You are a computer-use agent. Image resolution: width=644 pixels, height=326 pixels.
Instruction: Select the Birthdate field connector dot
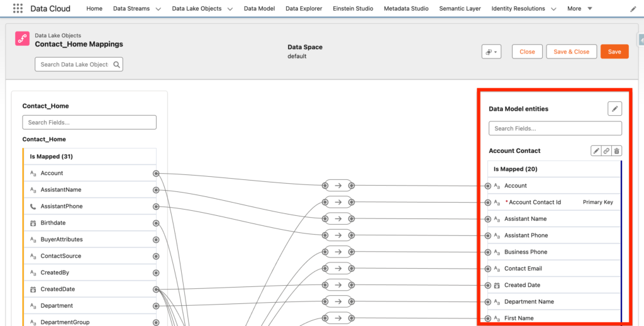[156, 223]
